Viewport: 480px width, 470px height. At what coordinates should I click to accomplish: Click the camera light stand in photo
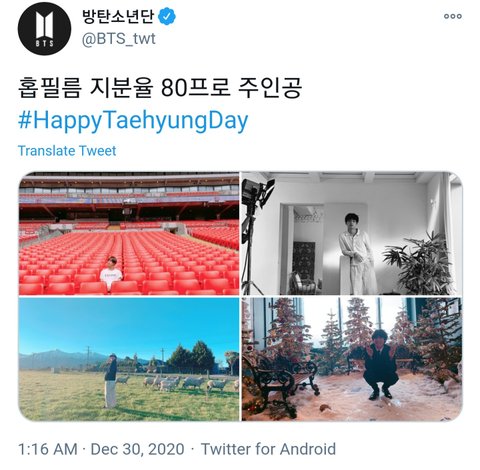256,233
